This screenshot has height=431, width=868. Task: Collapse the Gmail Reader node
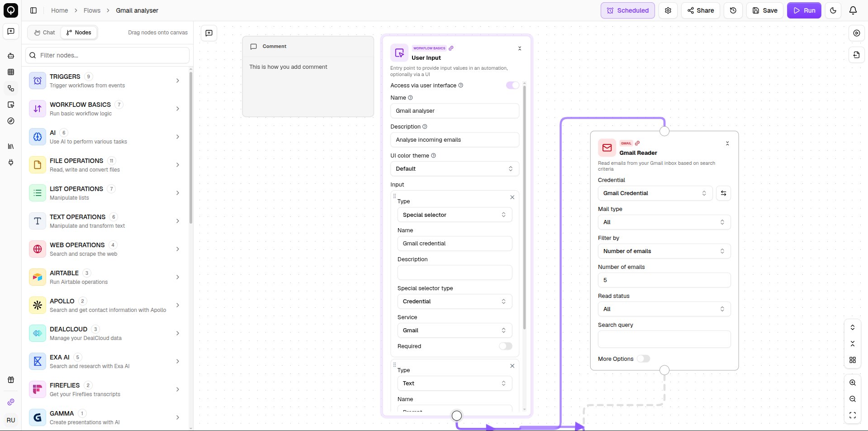727,144
